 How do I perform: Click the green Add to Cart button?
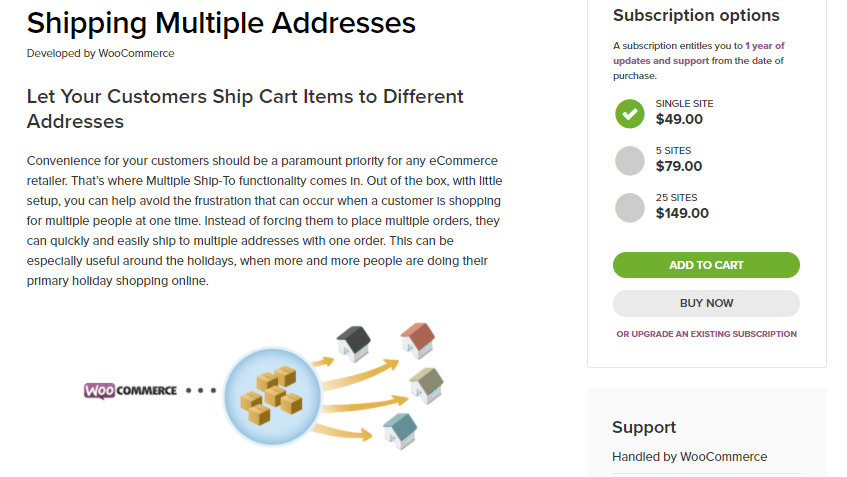point(706,265)
